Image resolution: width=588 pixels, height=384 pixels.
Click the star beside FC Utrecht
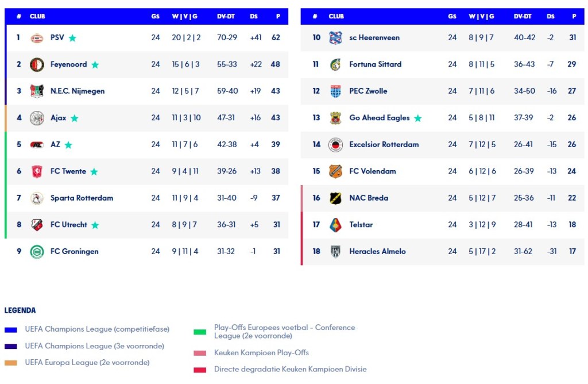[95, 225]
